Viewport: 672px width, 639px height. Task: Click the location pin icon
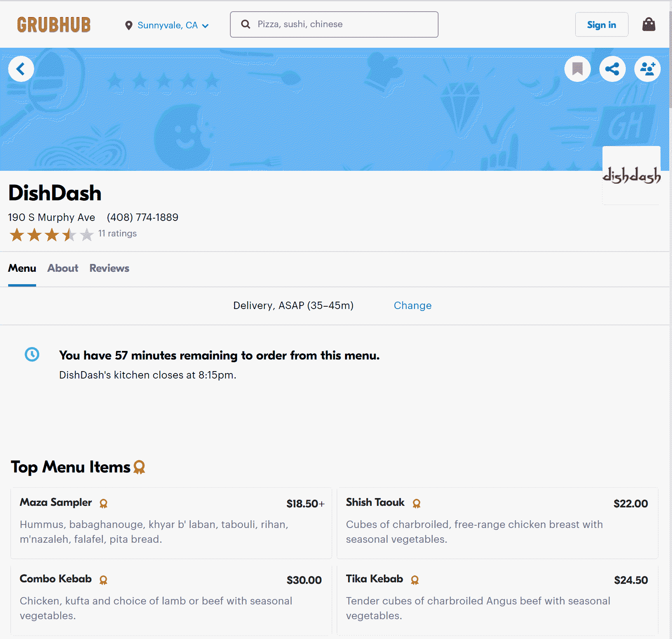(129, 26)
